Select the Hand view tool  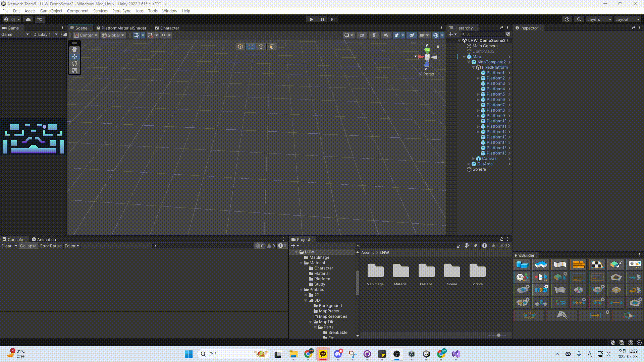coord(74,49)
